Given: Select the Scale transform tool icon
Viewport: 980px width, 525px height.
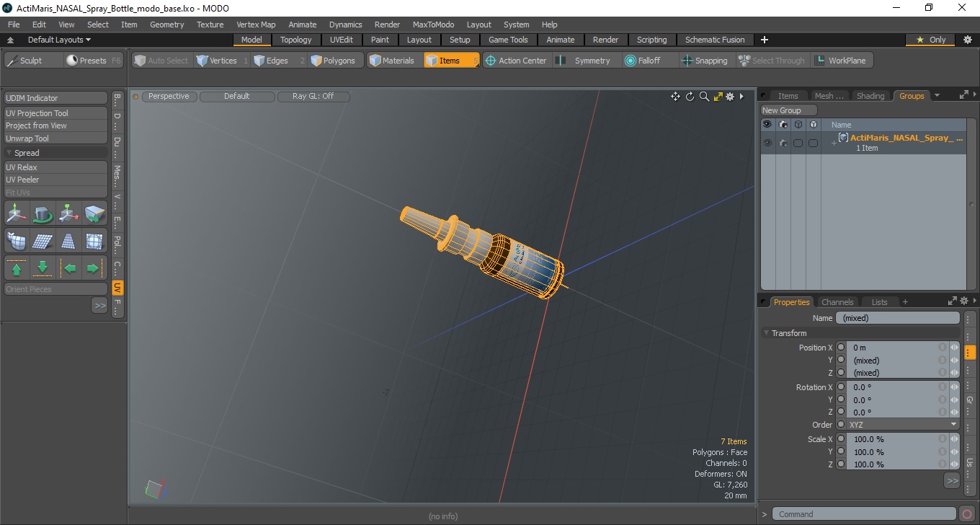Looking at the screenshot, I should click(x=68, y=213).
